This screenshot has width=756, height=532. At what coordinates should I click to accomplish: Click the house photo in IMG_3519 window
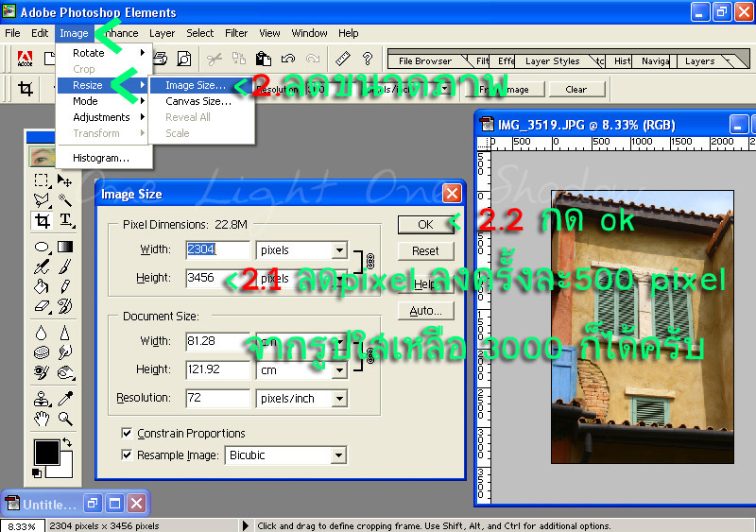pyautogui.click(x=643, y=327)
